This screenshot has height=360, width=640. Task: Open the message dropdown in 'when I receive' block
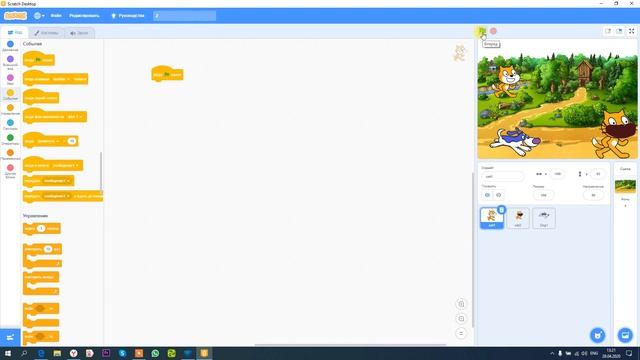tap(64, 165)
